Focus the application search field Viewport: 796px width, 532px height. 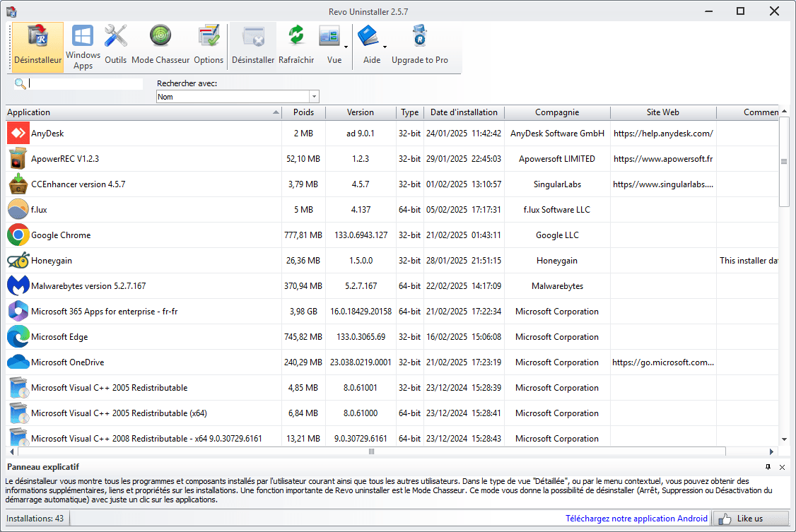pos(86,83)
